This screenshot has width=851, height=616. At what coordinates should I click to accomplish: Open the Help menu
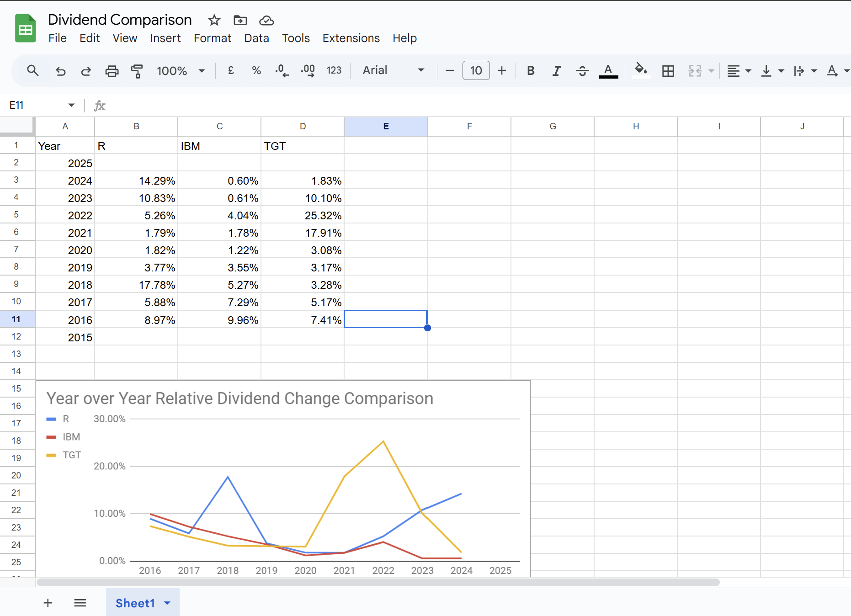pyautogui.click(x=404, y=38)
